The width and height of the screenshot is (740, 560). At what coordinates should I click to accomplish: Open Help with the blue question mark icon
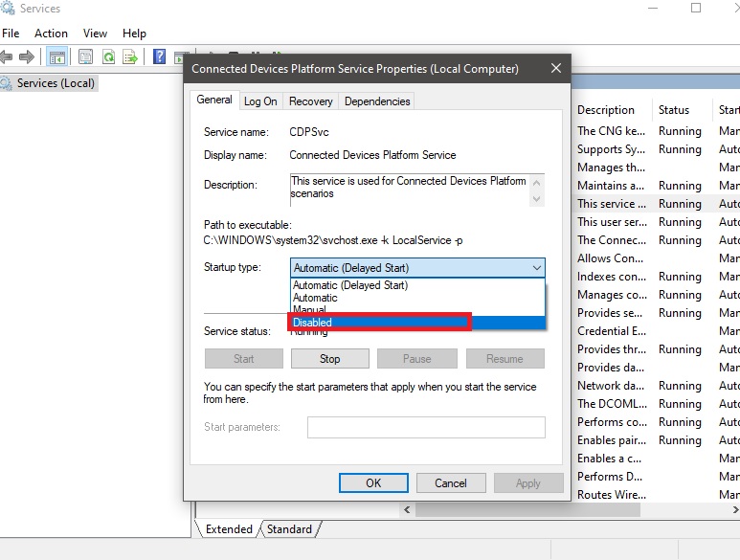[160, 56]
